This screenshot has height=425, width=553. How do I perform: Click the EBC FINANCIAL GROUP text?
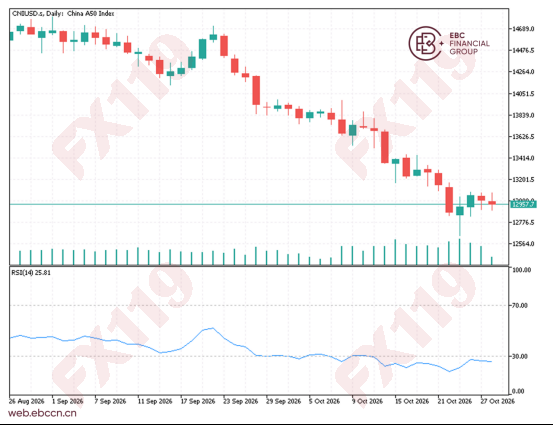click(x=469, y=43)
